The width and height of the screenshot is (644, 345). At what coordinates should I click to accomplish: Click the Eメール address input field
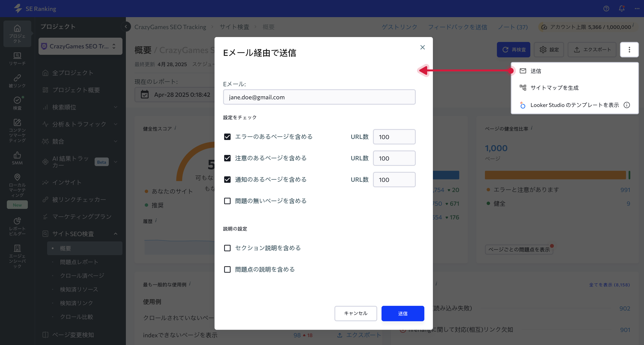click(319, 97)
